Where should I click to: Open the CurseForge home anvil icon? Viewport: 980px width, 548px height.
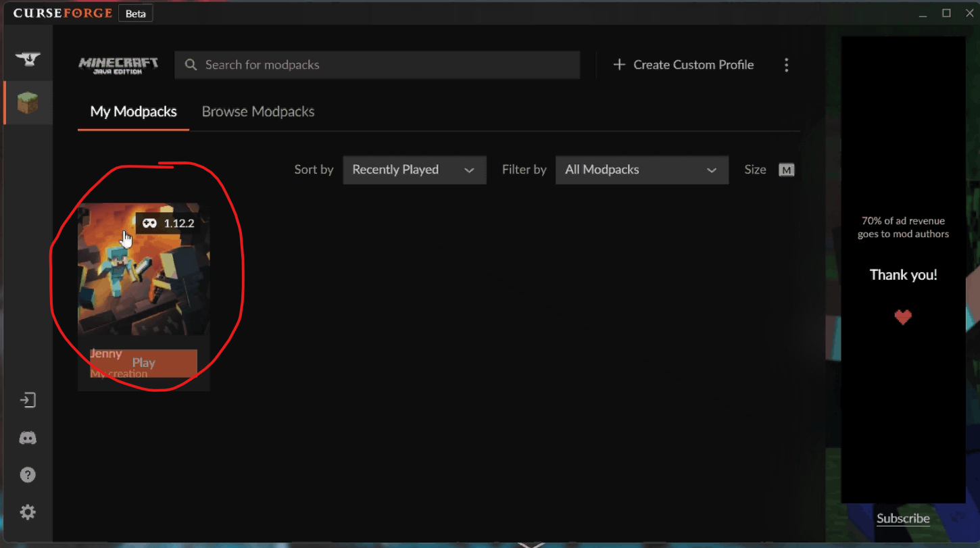pos(28,59)
